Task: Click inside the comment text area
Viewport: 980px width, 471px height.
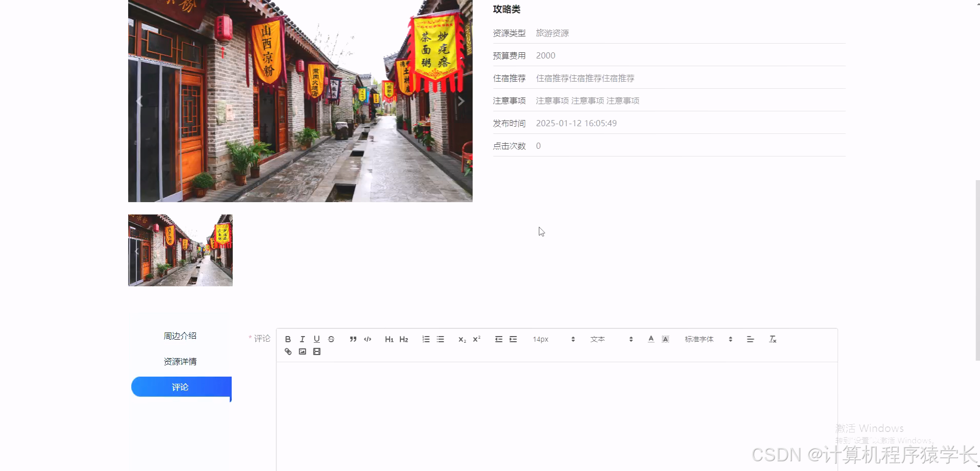Action: (557, 416)
